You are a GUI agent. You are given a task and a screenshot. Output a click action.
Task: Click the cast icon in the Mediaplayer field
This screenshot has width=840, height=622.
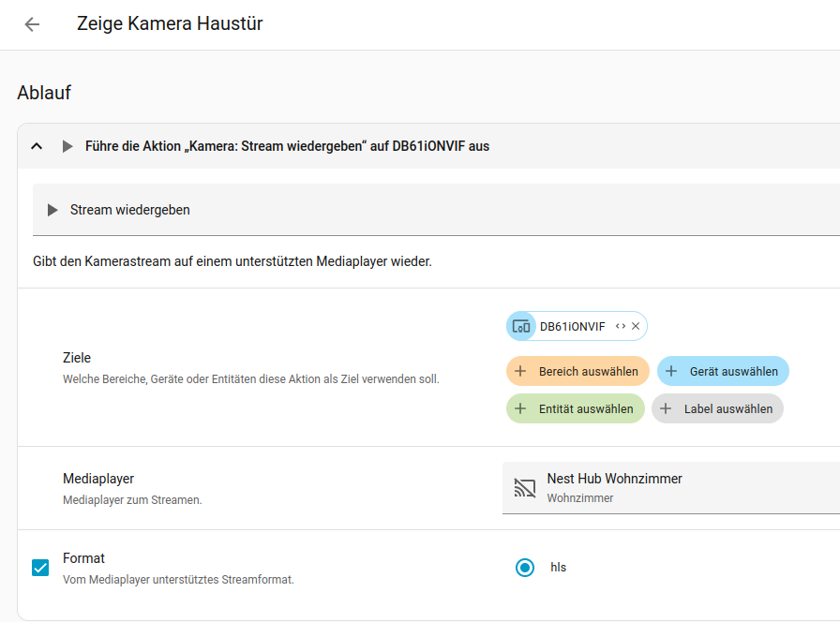tap(524, 488)
